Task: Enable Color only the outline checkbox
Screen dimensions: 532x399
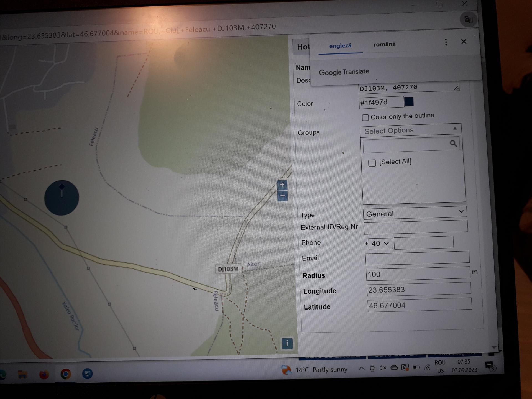Action: [x=365, y=117]
